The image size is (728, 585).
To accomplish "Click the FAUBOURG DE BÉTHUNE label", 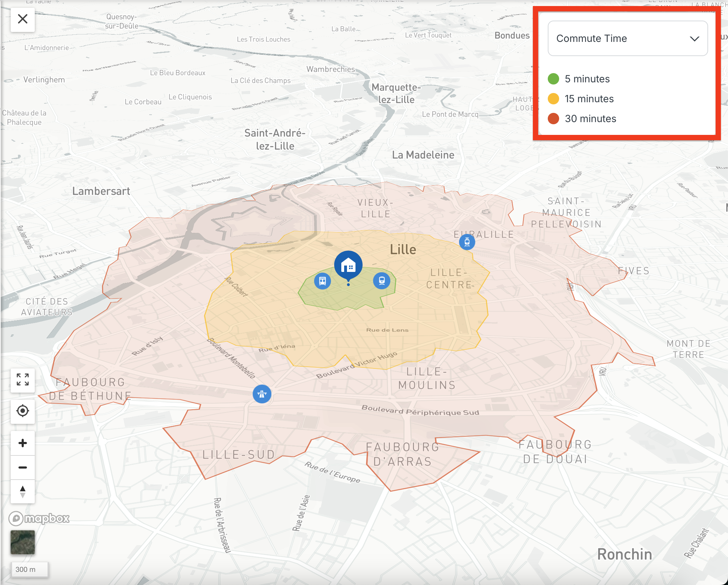I will [90, 389].
